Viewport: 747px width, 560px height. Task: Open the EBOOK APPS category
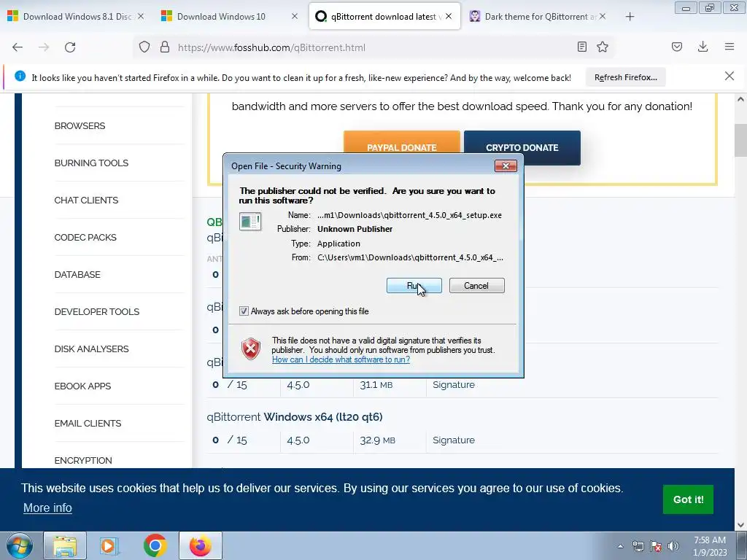click(x=82, y=386)
